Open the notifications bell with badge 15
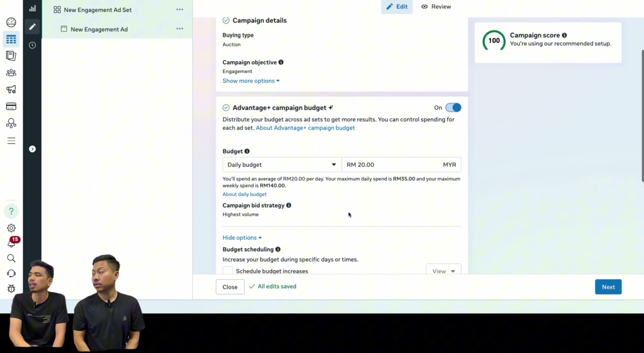This screenshot has width=644, height=353. [12, 243]
